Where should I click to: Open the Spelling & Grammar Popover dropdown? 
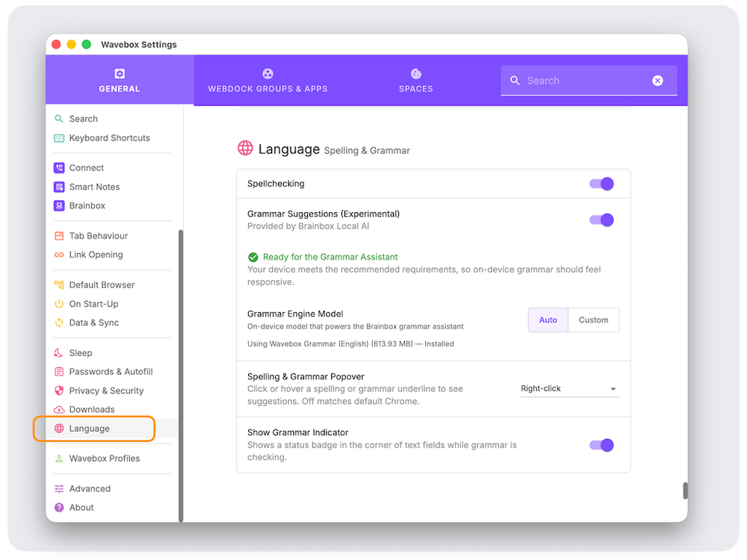click(x=570, y=388)
